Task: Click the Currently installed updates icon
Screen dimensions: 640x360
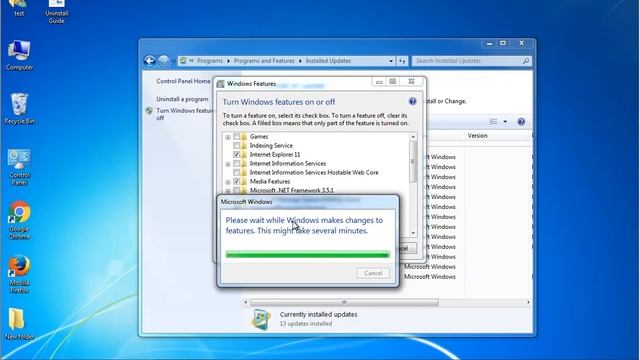Action: click(261, 319)
